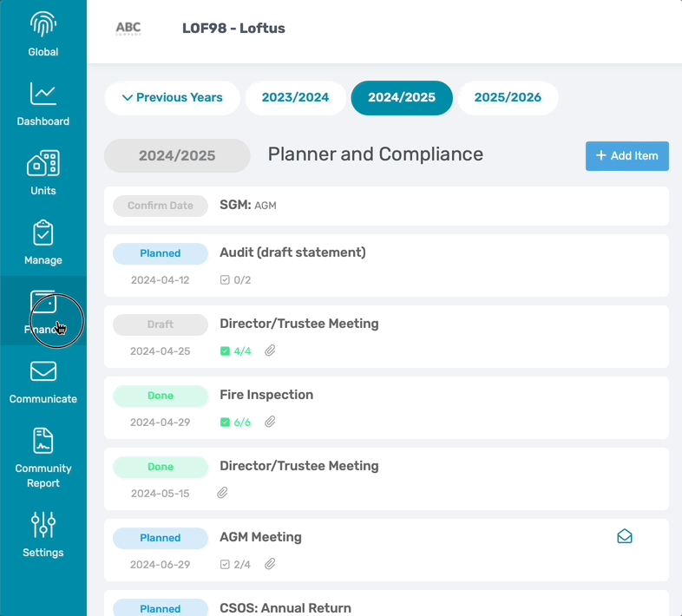Image resolution: width=682 pixels, height=616 pixels.
Task: Click Planned badge on CSOS: Annual Return
Action: (160, 608)
